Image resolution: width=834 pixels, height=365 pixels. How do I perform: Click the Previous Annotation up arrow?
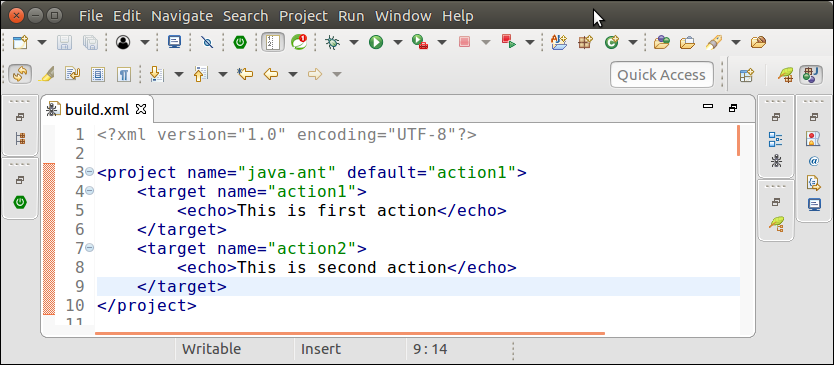point(200,74)
